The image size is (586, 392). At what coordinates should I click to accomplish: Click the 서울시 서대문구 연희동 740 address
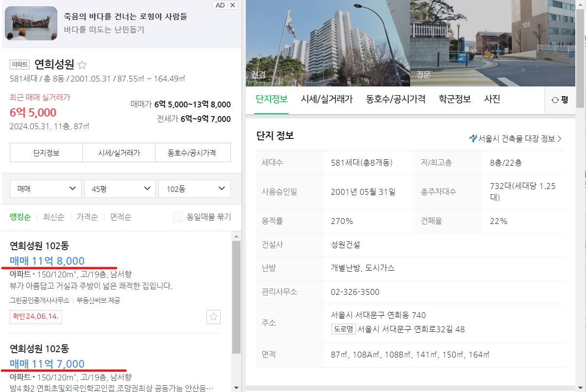(379, 315)
